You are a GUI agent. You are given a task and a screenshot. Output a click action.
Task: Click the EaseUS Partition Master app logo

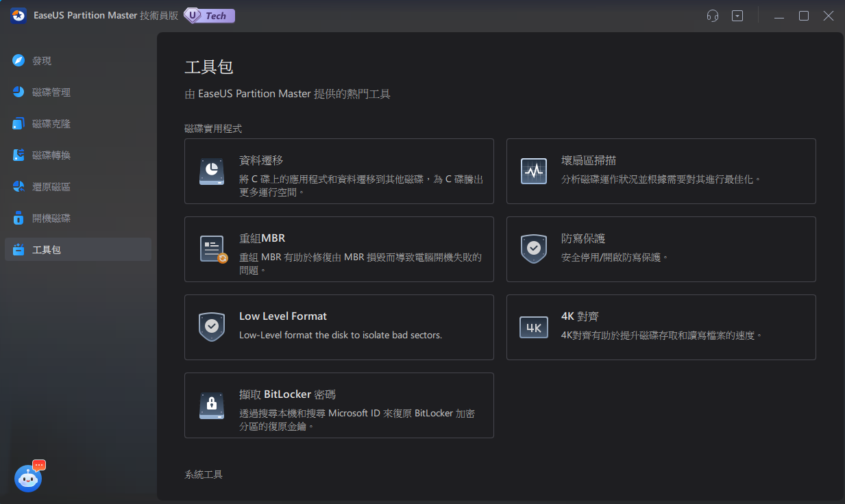pos(19,16)
